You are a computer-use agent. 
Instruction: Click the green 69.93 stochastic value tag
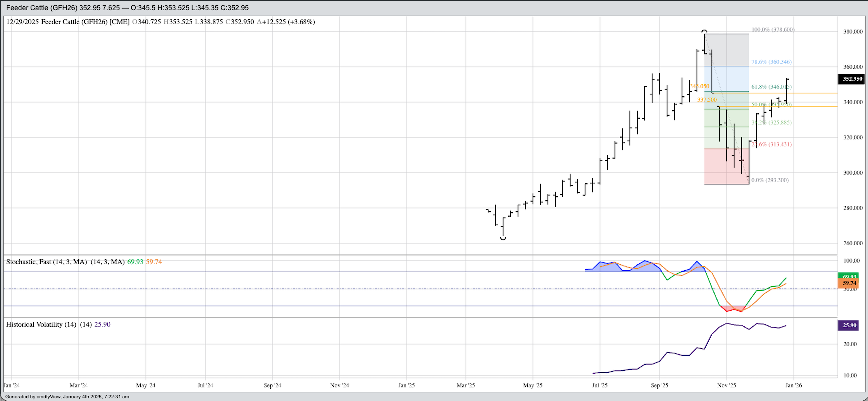(x=849, y=276)
